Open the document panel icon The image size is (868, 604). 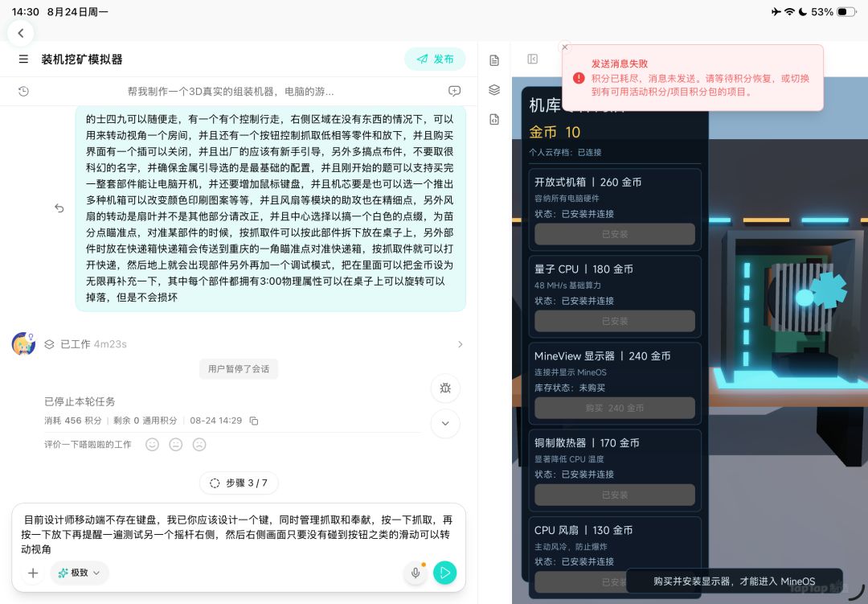tap(494, 60)
